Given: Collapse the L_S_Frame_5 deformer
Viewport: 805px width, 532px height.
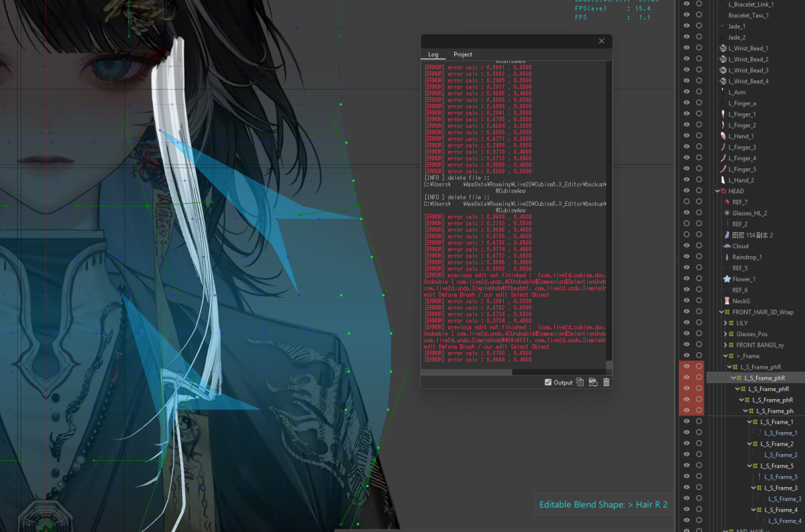Looking at the screenshot, I should 749,466.
